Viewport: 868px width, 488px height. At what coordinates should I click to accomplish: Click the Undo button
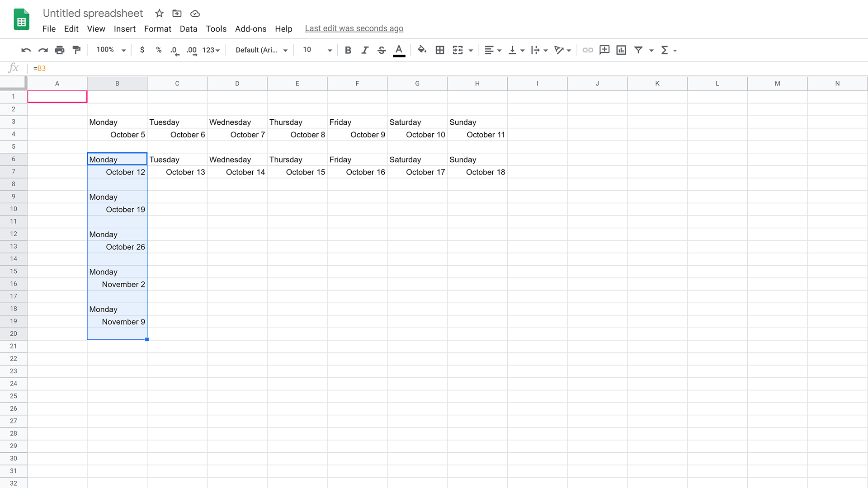(x=26, y=50)
